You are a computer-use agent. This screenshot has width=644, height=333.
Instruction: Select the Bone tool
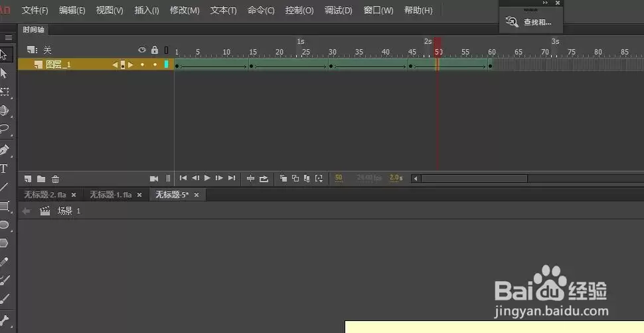[4, 320]
